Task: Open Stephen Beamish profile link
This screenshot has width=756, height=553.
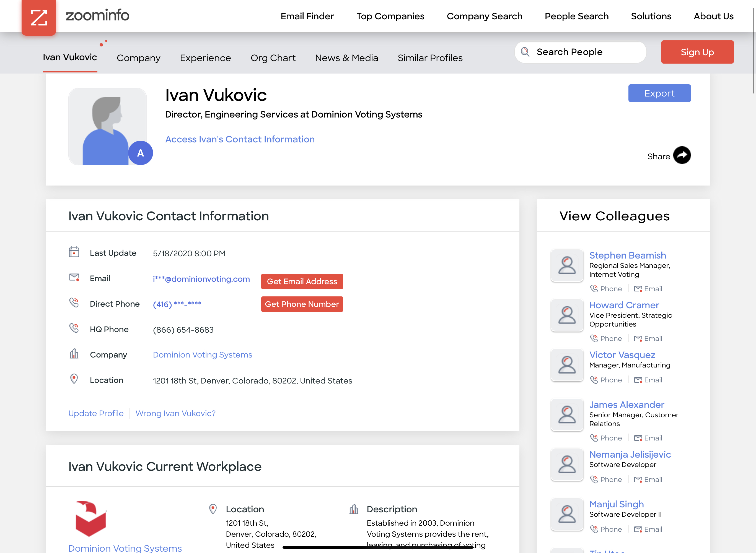Action: tap(627, 255)
